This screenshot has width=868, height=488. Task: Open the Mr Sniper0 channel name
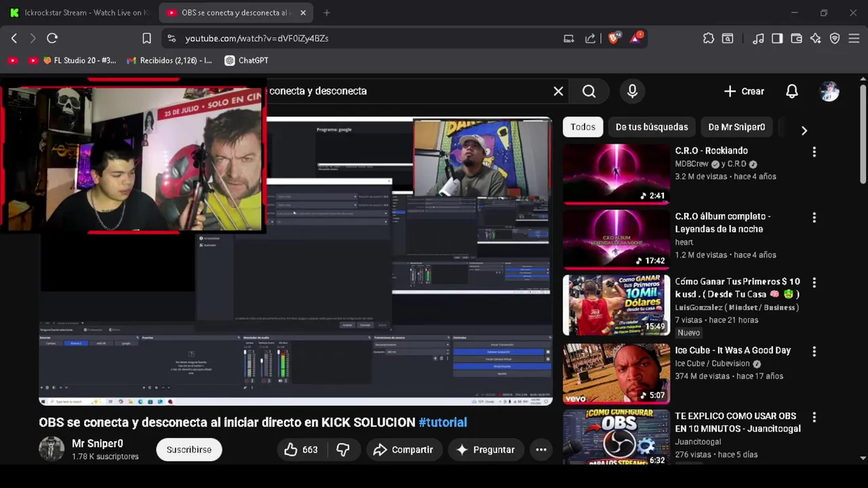[98, 443]
